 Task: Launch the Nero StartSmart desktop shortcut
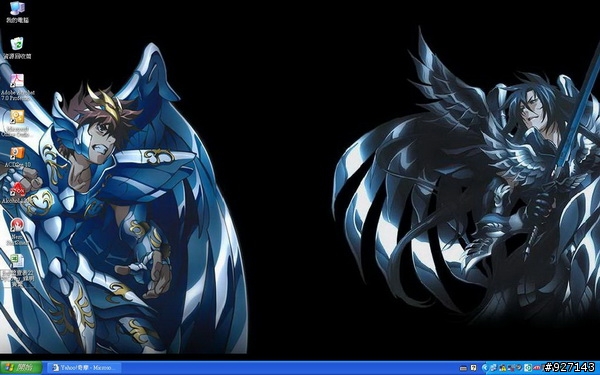click(17, 231)
